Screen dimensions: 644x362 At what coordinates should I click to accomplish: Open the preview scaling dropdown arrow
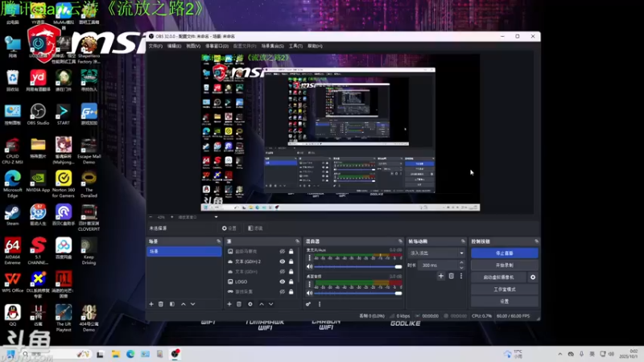(216, 216)
